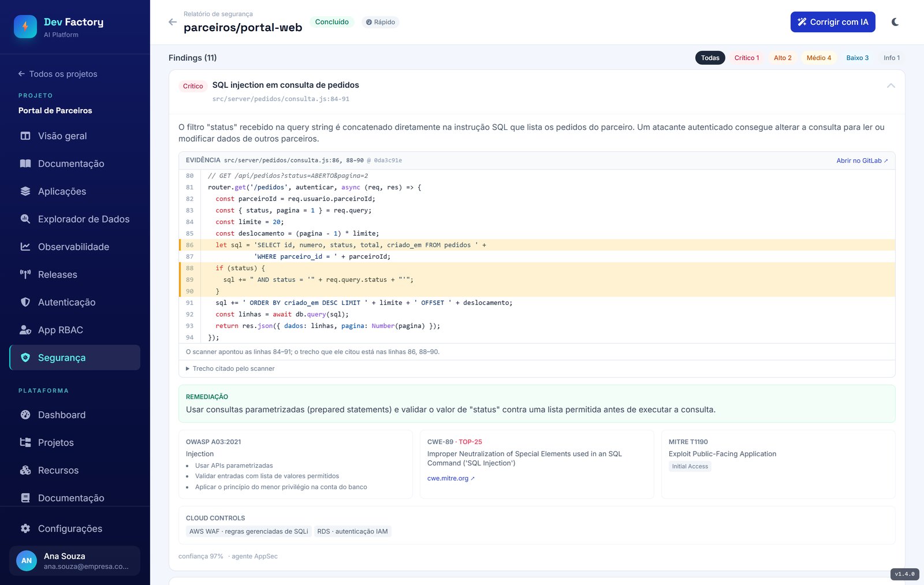Open Autenticação shield icon

25,302
